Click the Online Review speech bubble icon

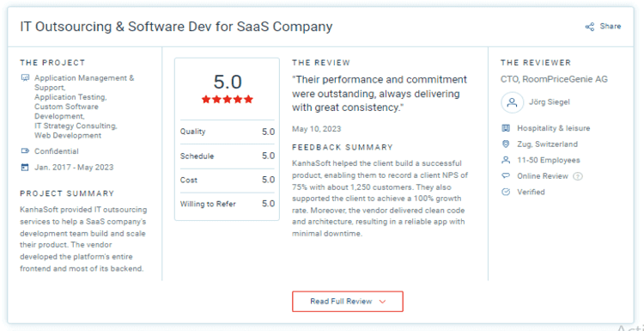506,176
